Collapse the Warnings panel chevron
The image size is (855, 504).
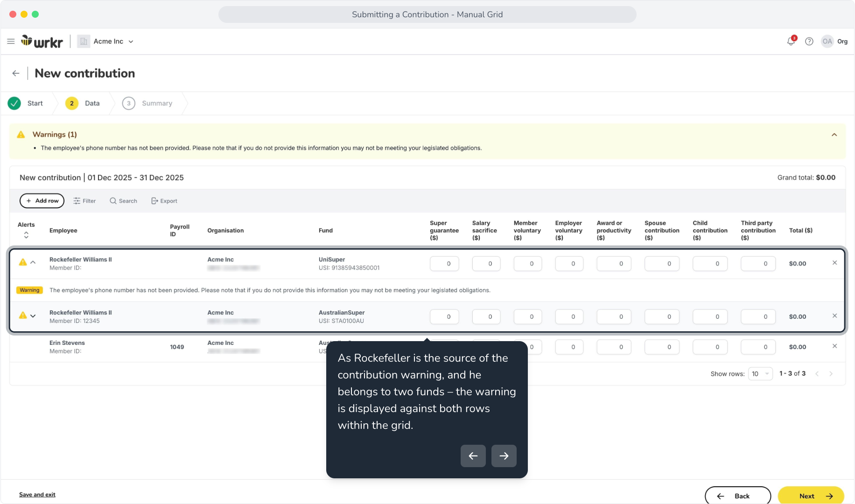click(834, 135)
